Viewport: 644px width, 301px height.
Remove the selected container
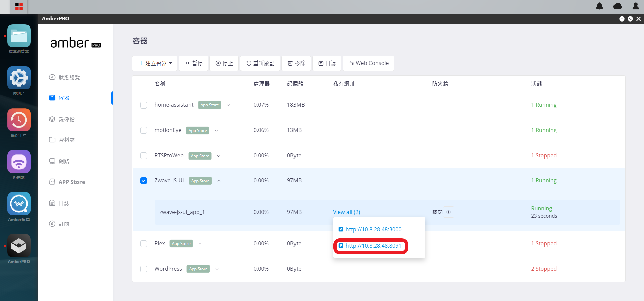tap(296, 63)
